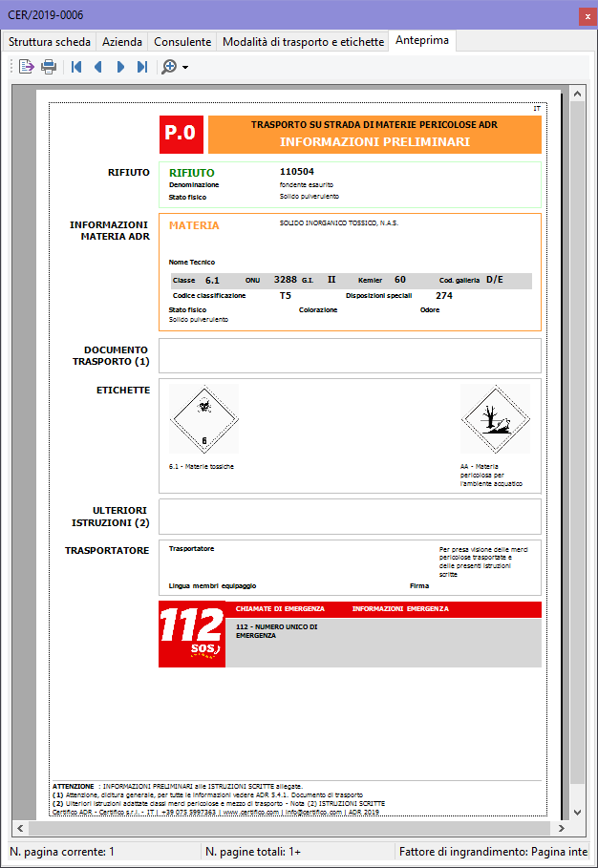598x868 pixels.
Task: Click the 112 SOS emergency logo
Action: tap(192, 634)
